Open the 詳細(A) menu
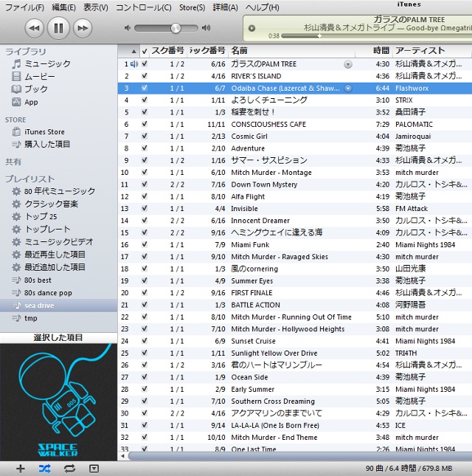This screenshot has height=476, width=472. coord(226,7)
